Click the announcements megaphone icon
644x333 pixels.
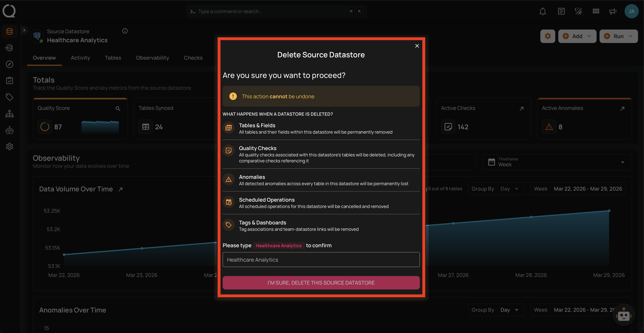(612, 11)
